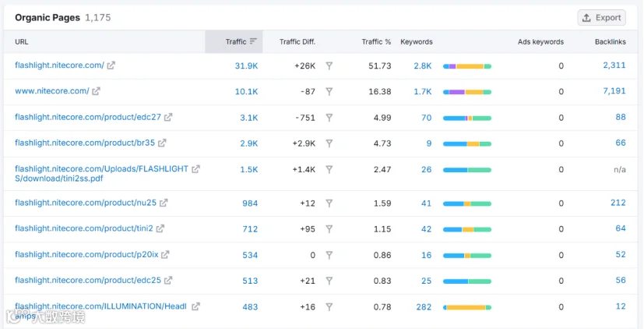Image resolution: width=644 pixels, height=329 pixels.
Task: Click the 31.9K traffic value
Action: pyautogui.click(x=246, y=65)
